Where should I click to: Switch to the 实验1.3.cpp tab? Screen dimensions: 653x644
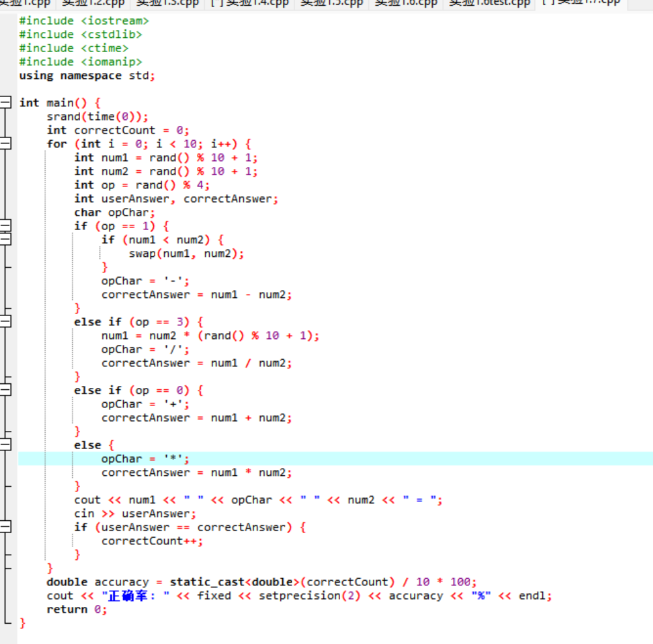click(x=167, y=4)
